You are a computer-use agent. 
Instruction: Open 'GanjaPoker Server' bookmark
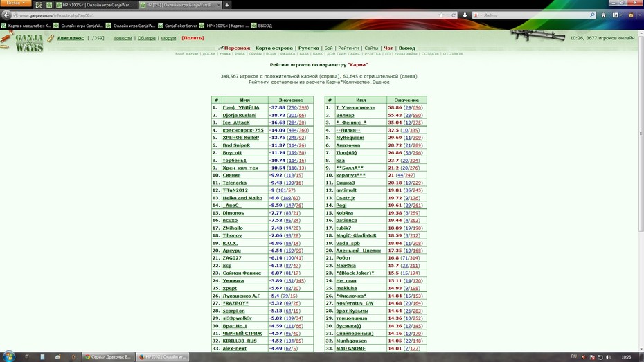point(177,26)
